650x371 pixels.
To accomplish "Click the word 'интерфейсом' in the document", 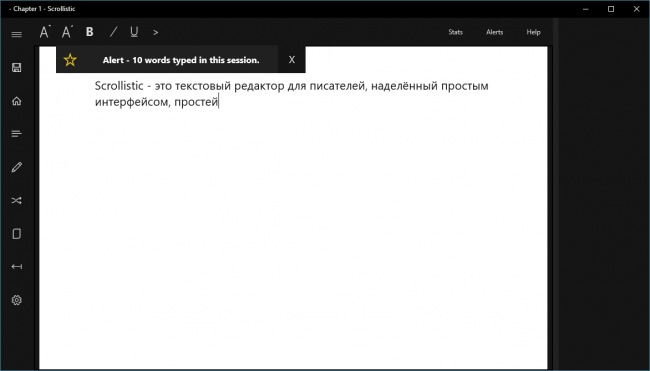I will tap(132, 102).
